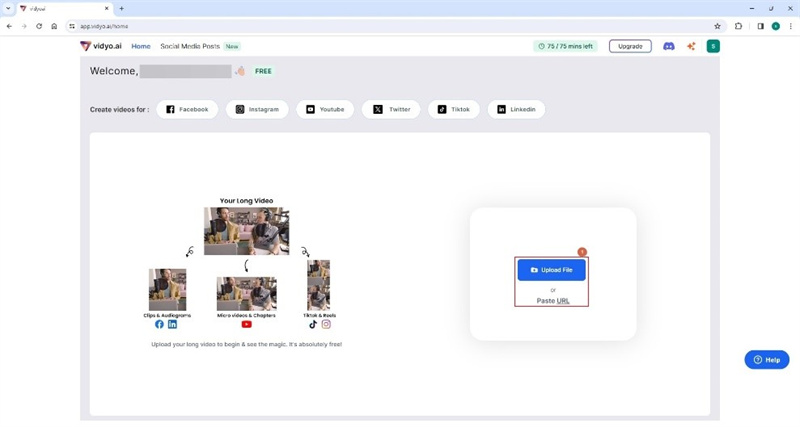The image size is (800, 427).
Task: Click the vidyo.ai logo
Action: point(101,46)
